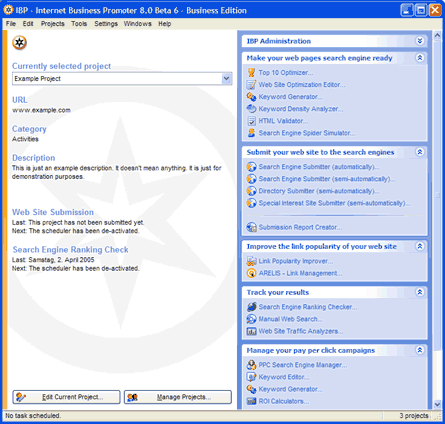The height and width of the screenshot is (424, 445).
Task: Click the Keyword Editor icon
Action: pos(251,377)
